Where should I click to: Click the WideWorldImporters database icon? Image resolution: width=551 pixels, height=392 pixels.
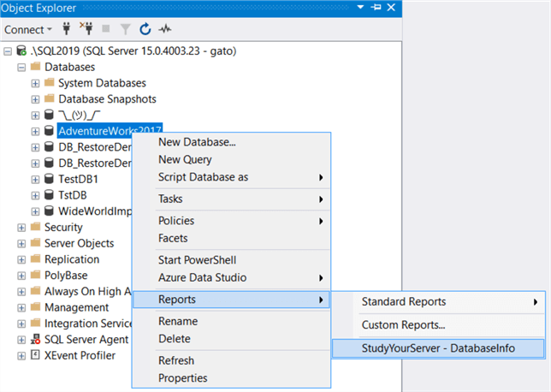pyautogui.click(x=50, y=211)
